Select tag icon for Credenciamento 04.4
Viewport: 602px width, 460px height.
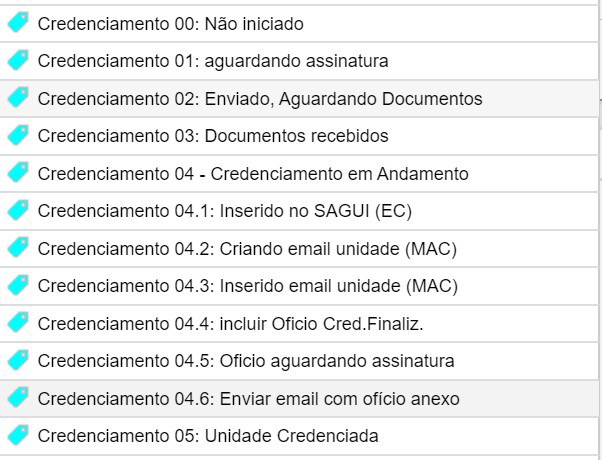(x=18, y=323)
